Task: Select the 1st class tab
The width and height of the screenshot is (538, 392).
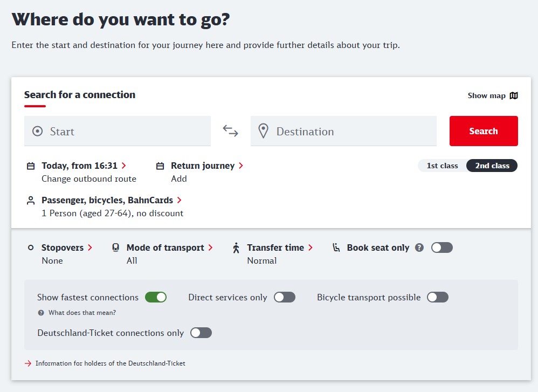Action: coord(442,166)
